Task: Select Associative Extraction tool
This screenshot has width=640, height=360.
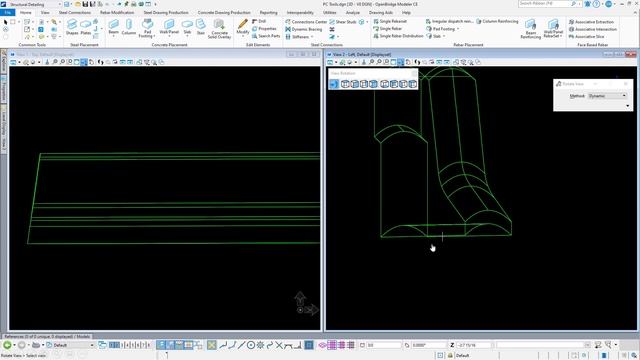Action: 591,22
